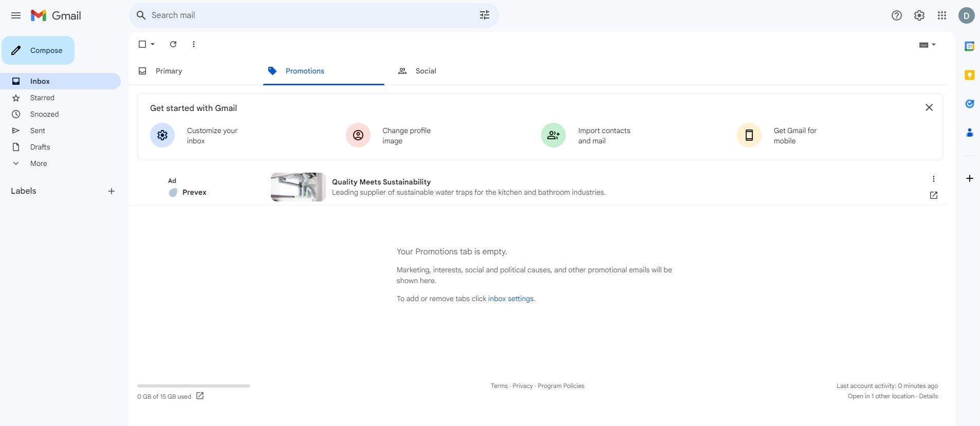Open the Starred folder
The image size is (980, 426).
coord(60,98)
